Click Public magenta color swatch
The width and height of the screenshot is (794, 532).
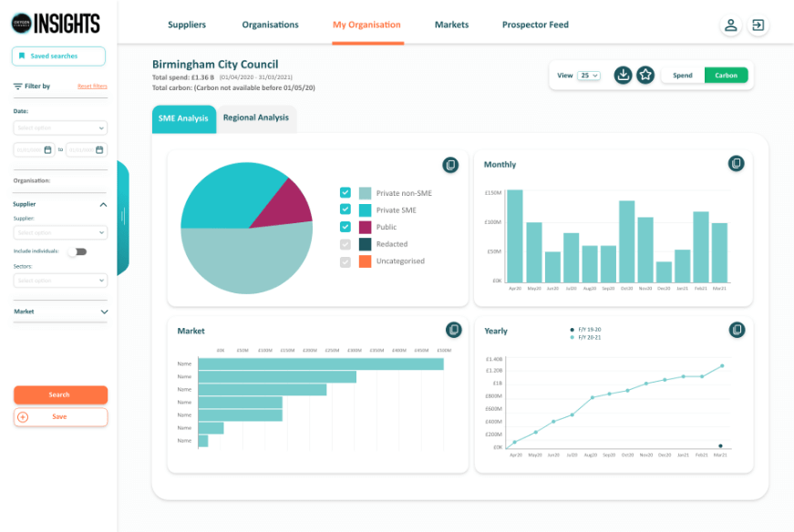tap(366, 227)
